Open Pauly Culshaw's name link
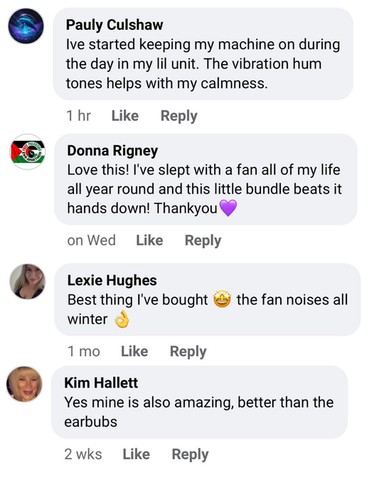 [114, 25]
